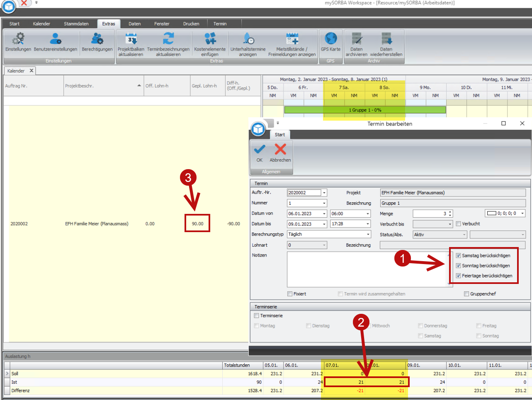
Task: Expand the Berechnungstyp Täglich dropdown
Action: [x=368, y=235]
